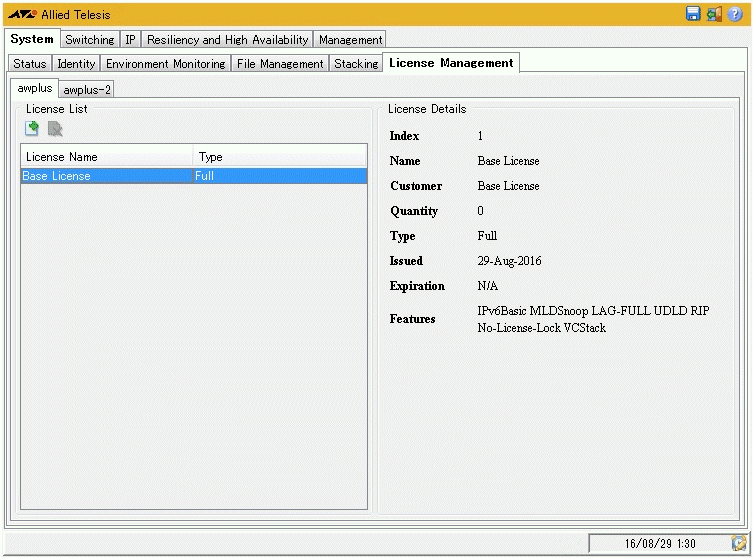
Task: Select the Status sub-tab
Action: coord(30,64)
